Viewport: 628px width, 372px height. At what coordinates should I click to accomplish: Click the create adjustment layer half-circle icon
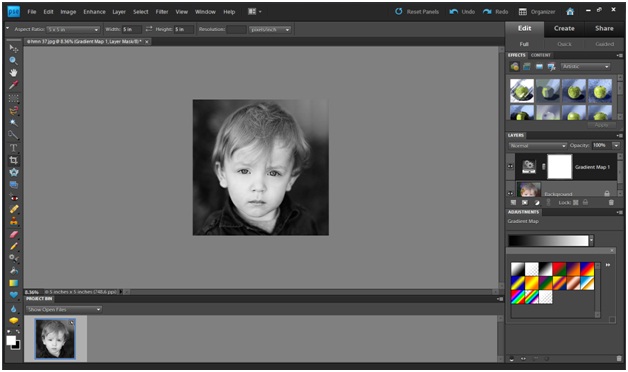pyautogui.click(x=537, y=203)
